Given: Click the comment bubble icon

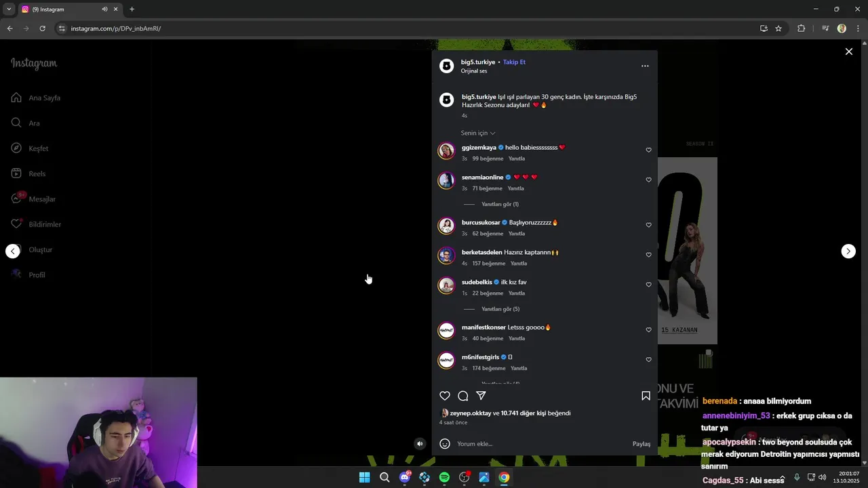Looking at the screenshot, I should click(463, 396).
